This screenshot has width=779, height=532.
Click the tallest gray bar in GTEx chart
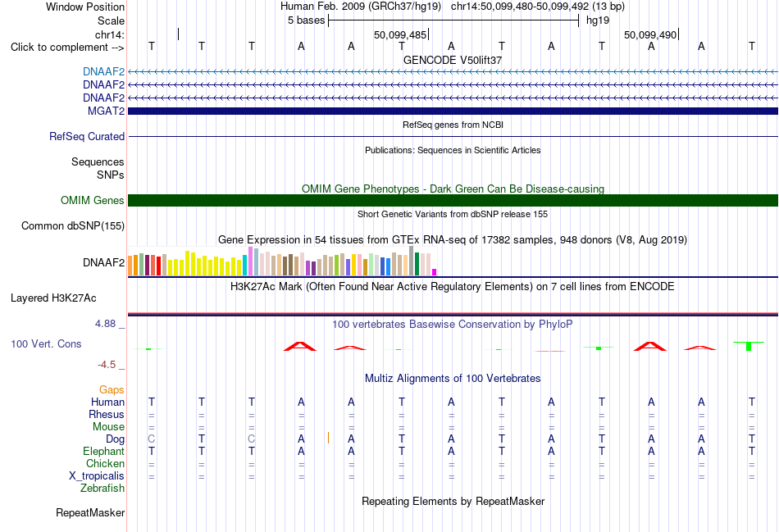tap(411, 261)
